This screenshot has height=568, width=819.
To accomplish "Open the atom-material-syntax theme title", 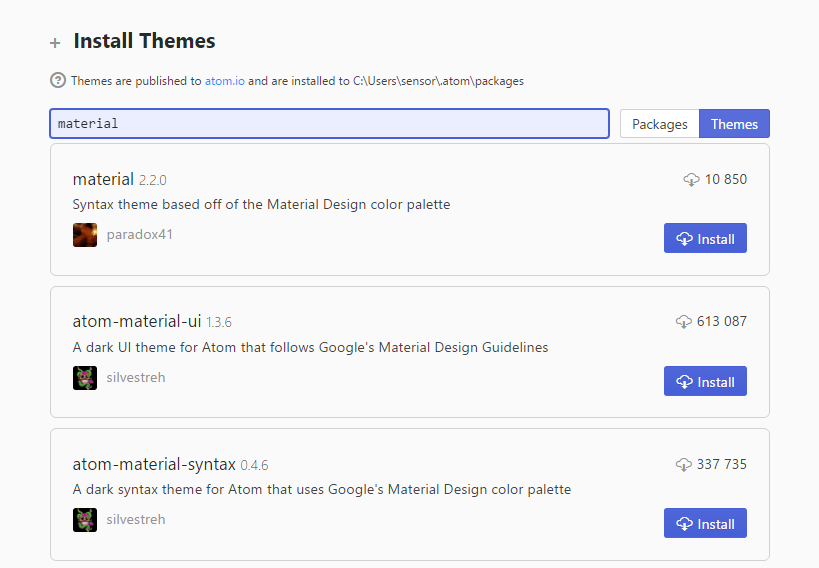I will click(154, 464).
